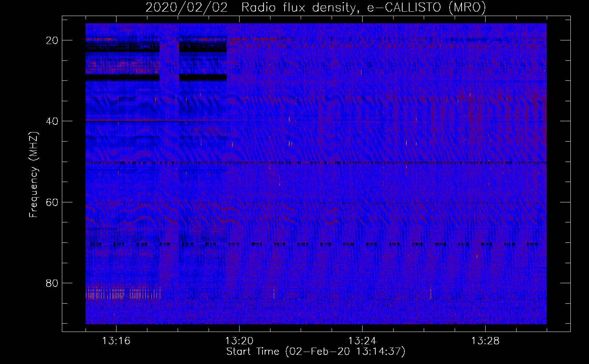
Task: Click the 'Frequency (MHZ)' axis label
Action: [33, 175]
